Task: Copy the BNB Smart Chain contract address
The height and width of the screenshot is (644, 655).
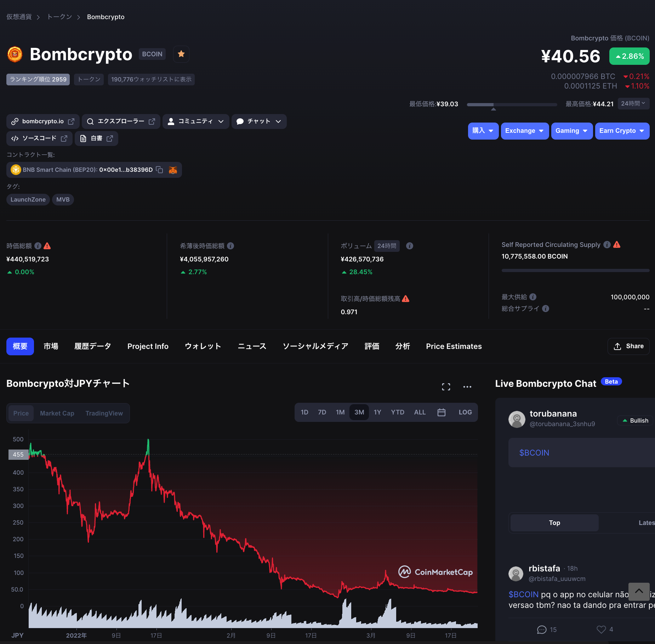Action: tap(160, 170)
